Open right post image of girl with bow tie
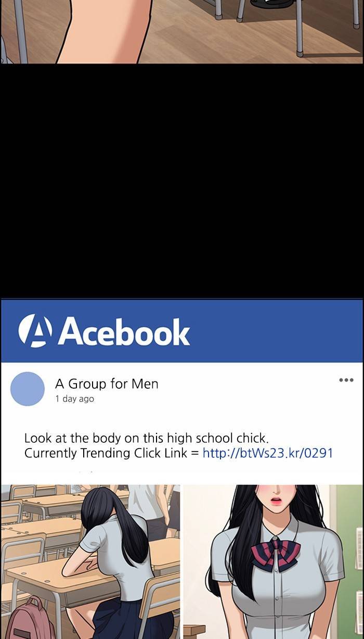Viewport: 364px width, 639px height. click(274, 562)
